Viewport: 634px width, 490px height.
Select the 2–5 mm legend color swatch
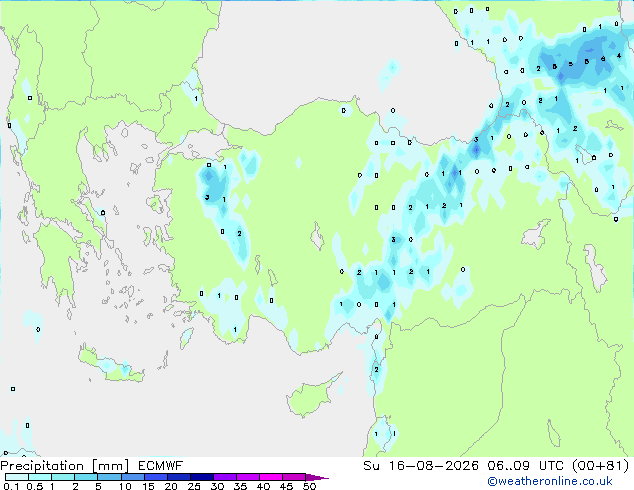[x=86, y=477]
